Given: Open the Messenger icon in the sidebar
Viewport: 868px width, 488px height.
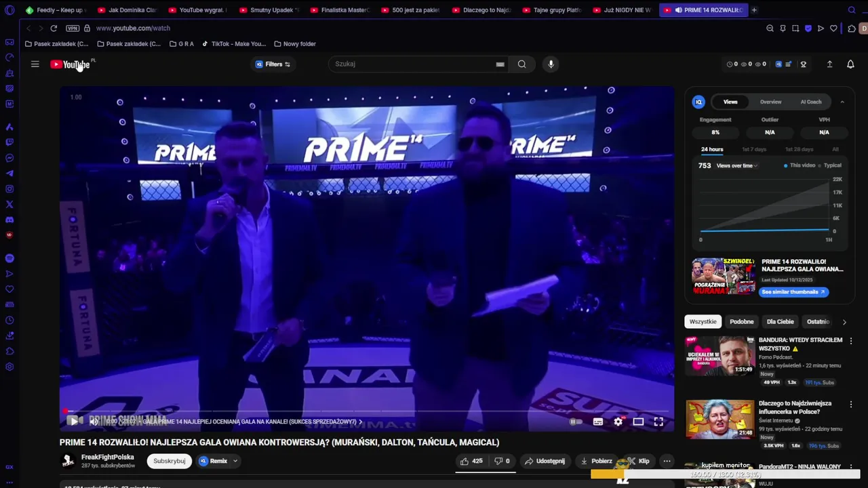Looking at the screenshot, I should (x=9, y=158).
